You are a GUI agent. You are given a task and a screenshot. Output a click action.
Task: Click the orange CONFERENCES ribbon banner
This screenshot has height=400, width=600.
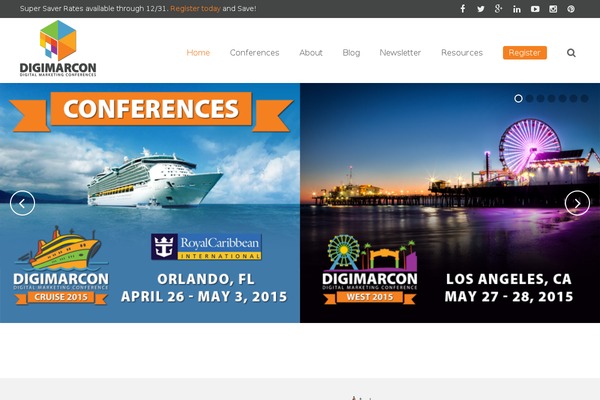pyautogui.click(x=151, y=111)
